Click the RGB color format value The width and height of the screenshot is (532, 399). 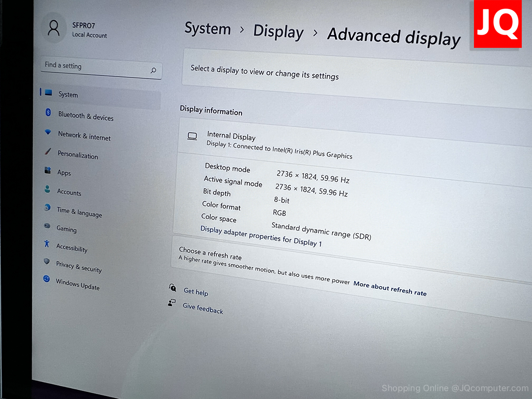point(279,213)
